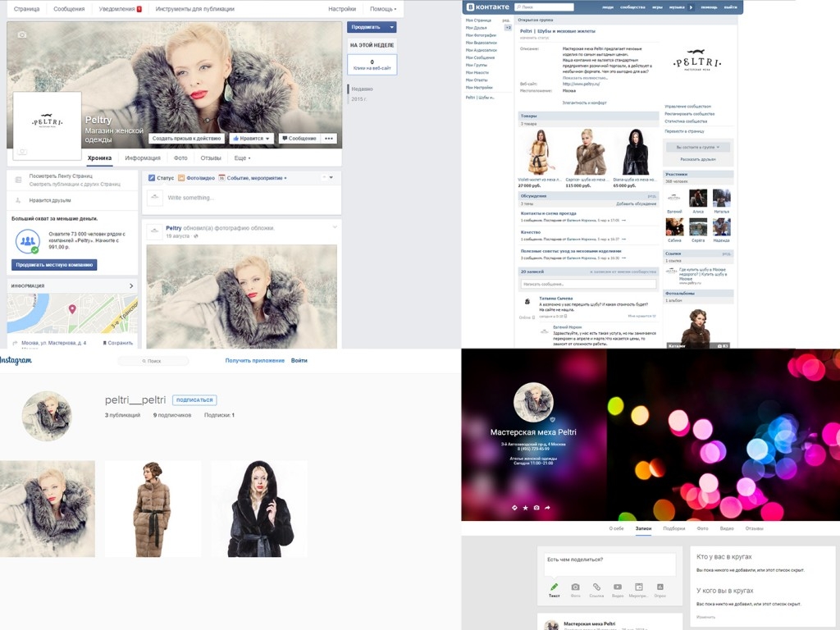Open the Facebook ellipsis more-actions button
Viewport: 840px width, 630px height.
point(329,138)
